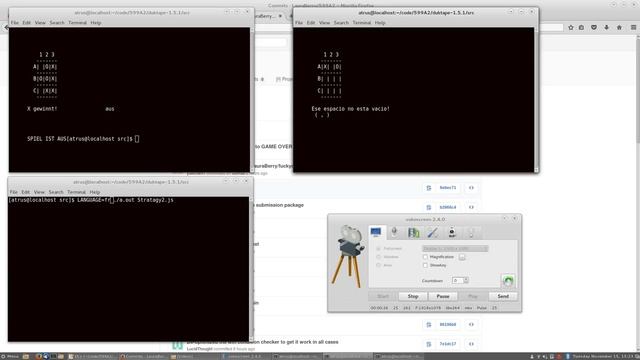Open View menu in LANGUAGE=fr terminal

(x=39, y=192)
